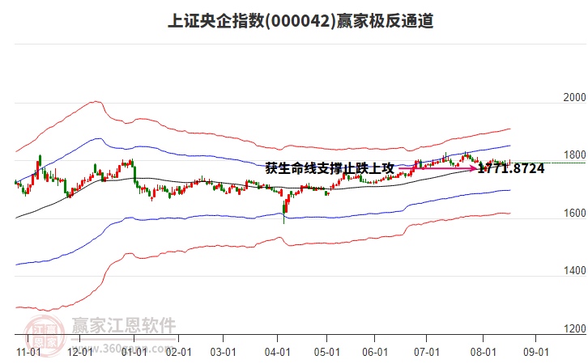Click the upper red channel line peak near December

[x=96, y=101]
